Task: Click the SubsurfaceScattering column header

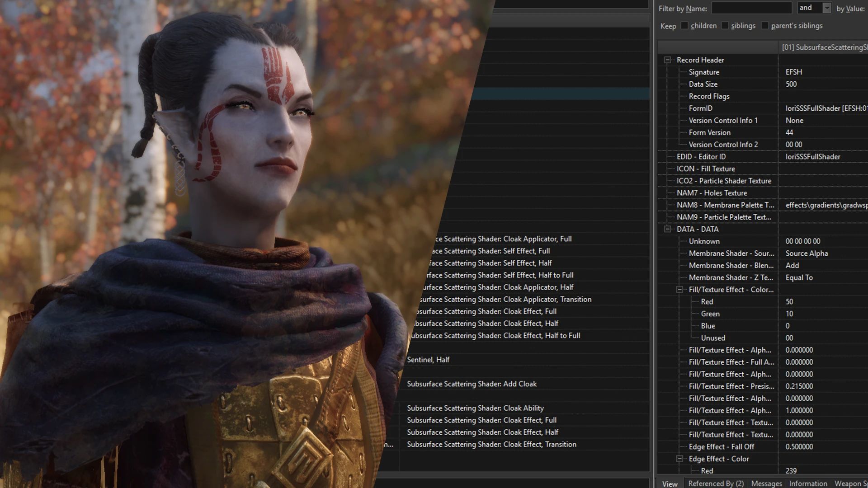Action: pos(824,47)
